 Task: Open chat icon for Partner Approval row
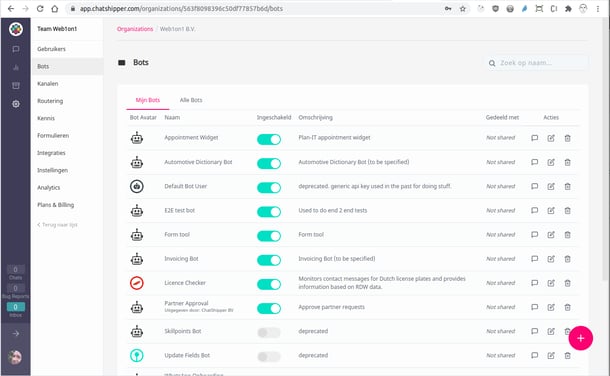pyautogui.click(x=535, y=307)
